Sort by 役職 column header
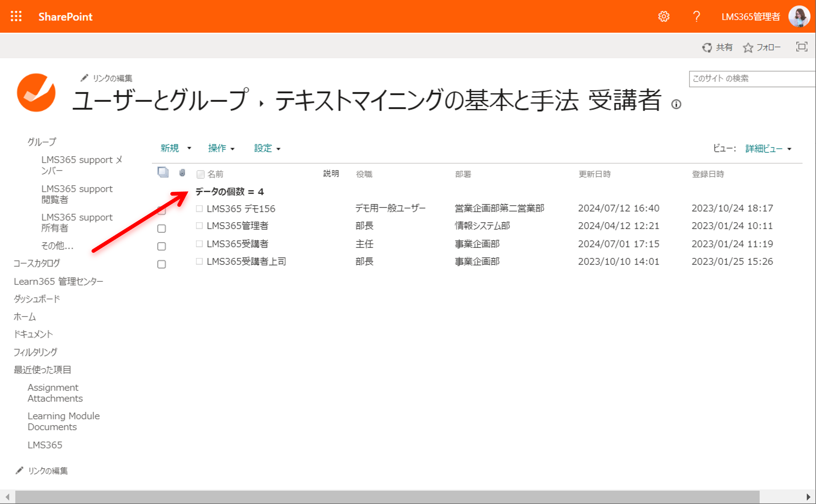816x504 pixels. 364,174
